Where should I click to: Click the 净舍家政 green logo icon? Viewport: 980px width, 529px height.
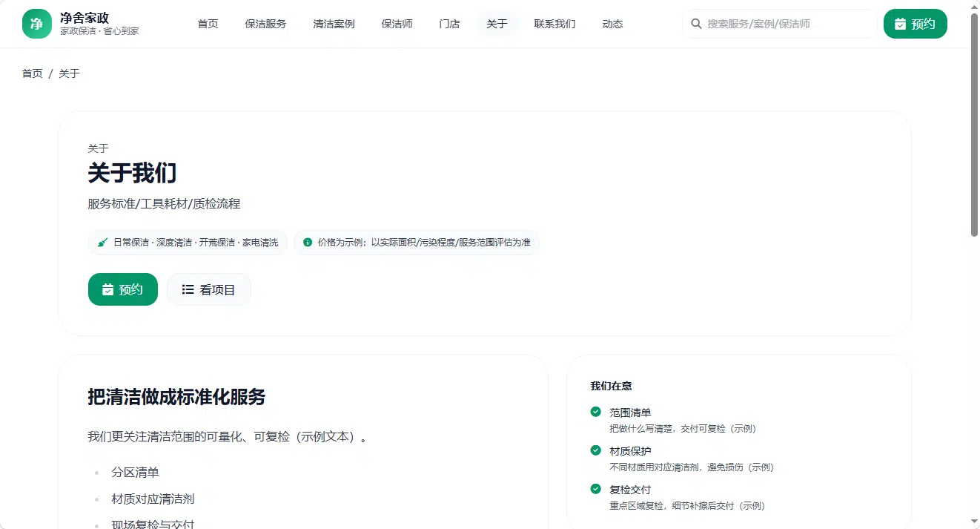37,24
